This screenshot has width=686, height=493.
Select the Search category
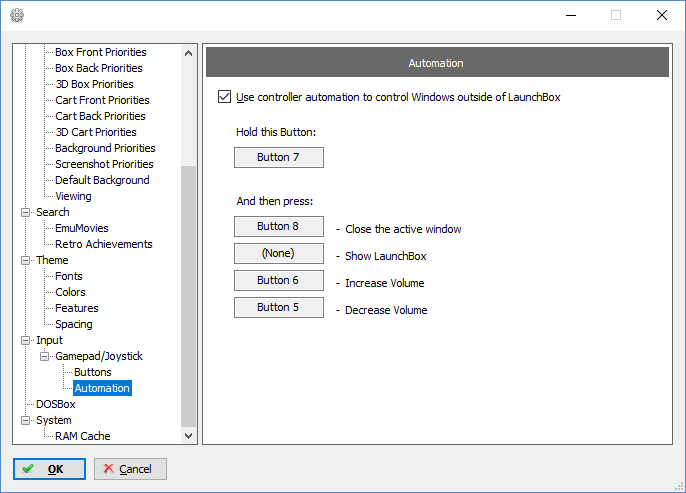(x=52, y=212)
